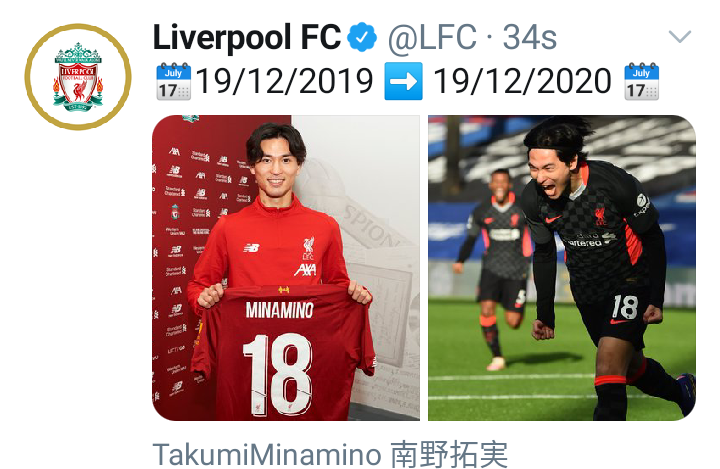Click the calendar emoji before 19/12/2019
Image resolution: width=720 pixels, height=469 pixels.
coord(174,81)
